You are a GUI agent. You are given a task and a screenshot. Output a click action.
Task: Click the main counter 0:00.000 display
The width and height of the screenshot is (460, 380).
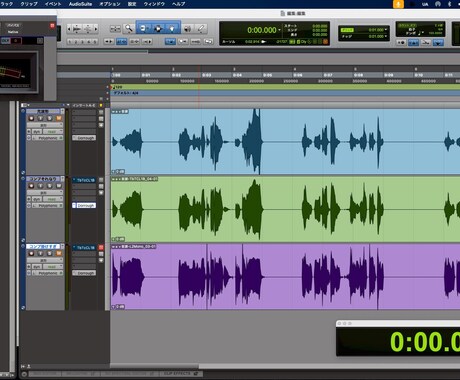point(262,30)
